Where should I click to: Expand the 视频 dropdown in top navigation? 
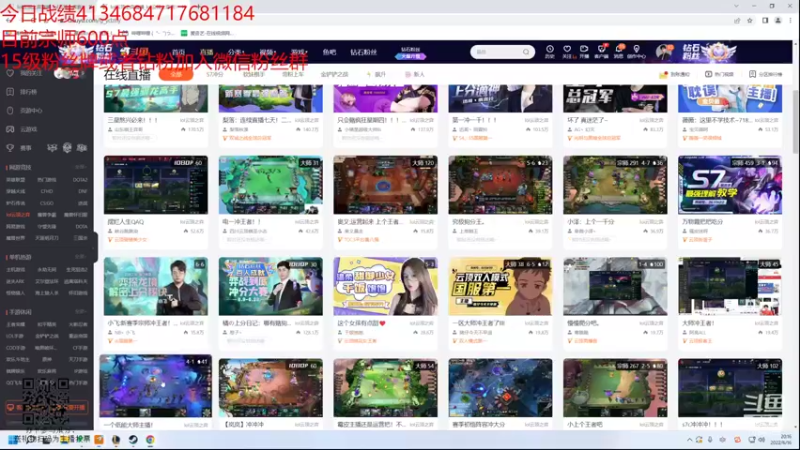pos(267,52)
